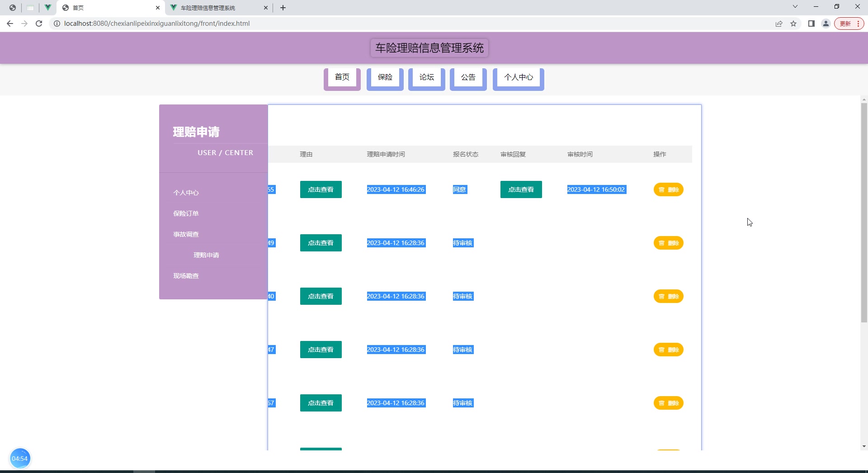
Task: View the reason in the row numbered 40
Action: pyautogui.click(x=321, y=296)
